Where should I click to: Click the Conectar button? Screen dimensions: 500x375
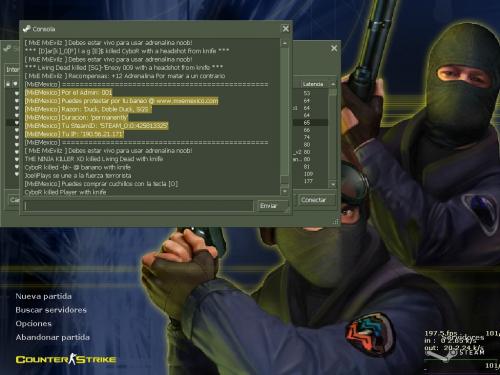pos(317,200)
